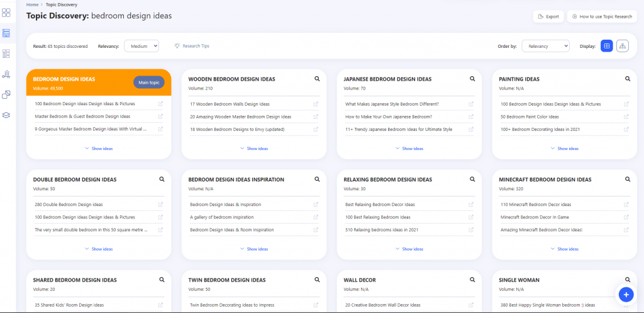644x313 pixels.
Task: Open 'Bedroom Design Ideas & Room Inspiration'
Action: click(x=232, y=229)
